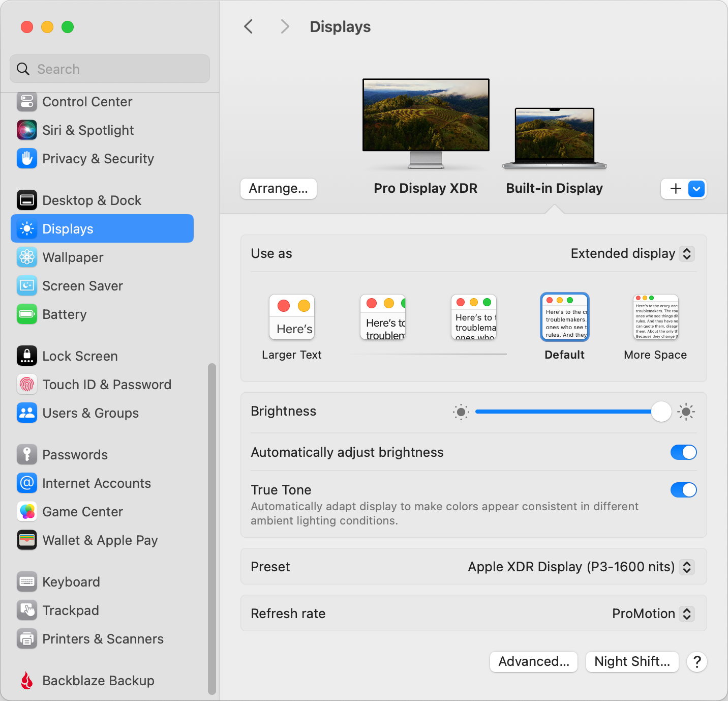
Task: Click the Privacy & Security hand icon
Action: [26, 159]
